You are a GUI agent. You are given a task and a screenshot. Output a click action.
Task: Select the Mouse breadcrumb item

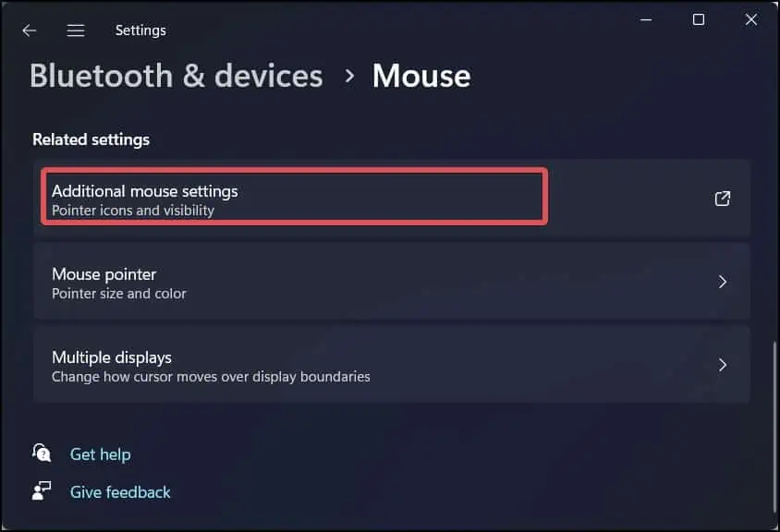pyautogui.click(x=421, y=76)
